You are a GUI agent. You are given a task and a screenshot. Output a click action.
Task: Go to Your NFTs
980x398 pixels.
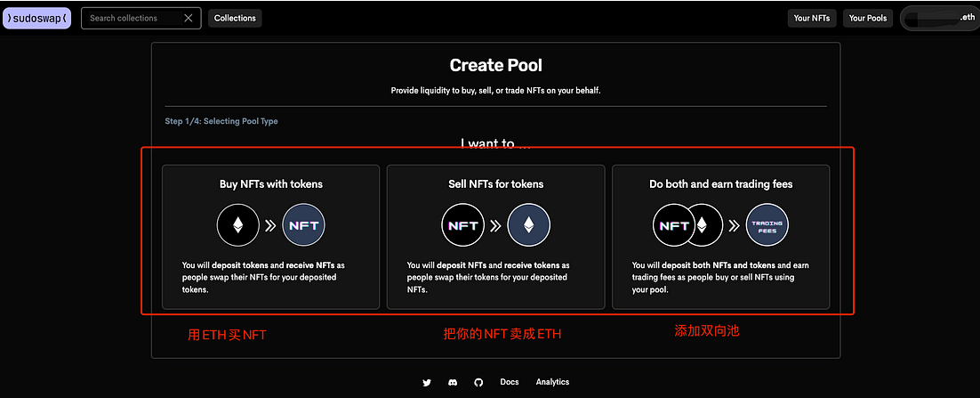[x=811, y=18]
